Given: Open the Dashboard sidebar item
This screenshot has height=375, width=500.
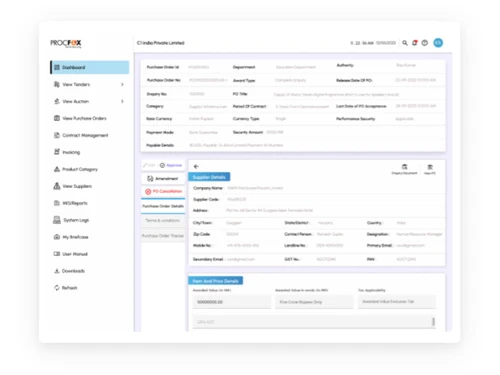Looking at the screenshot, I should click(x=90, y=67).
